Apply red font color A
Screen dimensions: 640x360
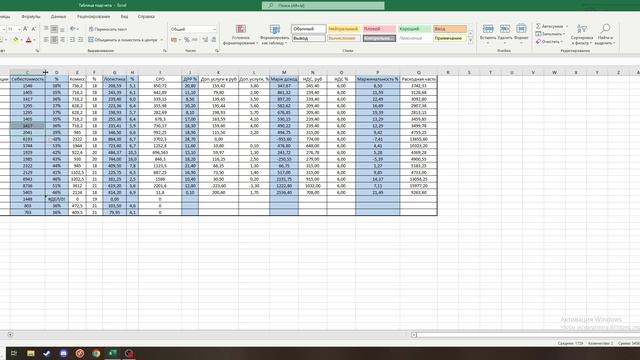click(29, 40)
